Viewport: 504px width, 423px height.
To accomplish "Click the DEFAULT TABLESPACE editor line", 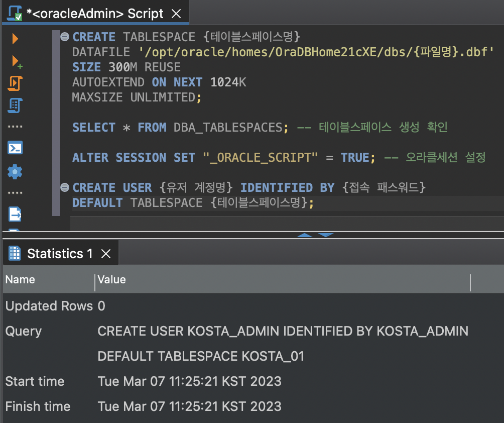I will click(193, 202).
